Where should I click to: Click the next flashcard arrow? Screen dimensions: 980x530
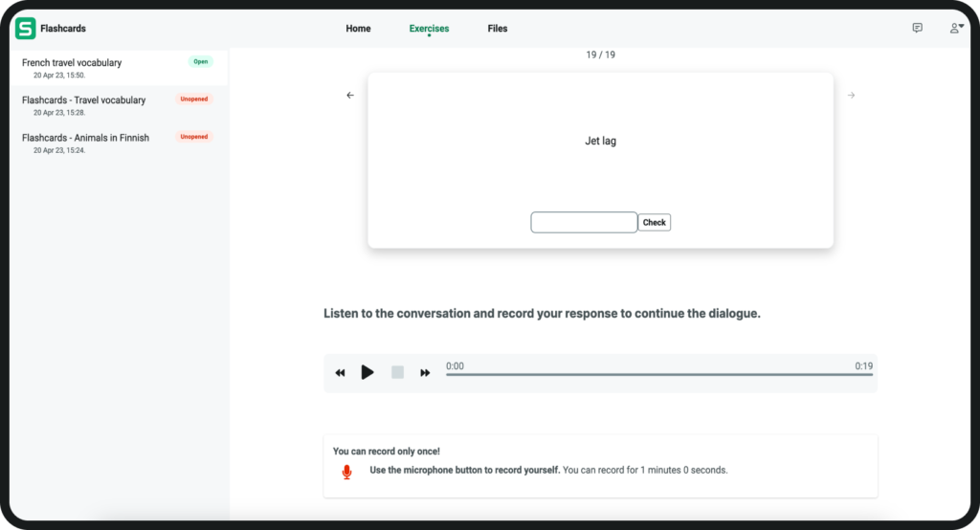click(851, 96)
